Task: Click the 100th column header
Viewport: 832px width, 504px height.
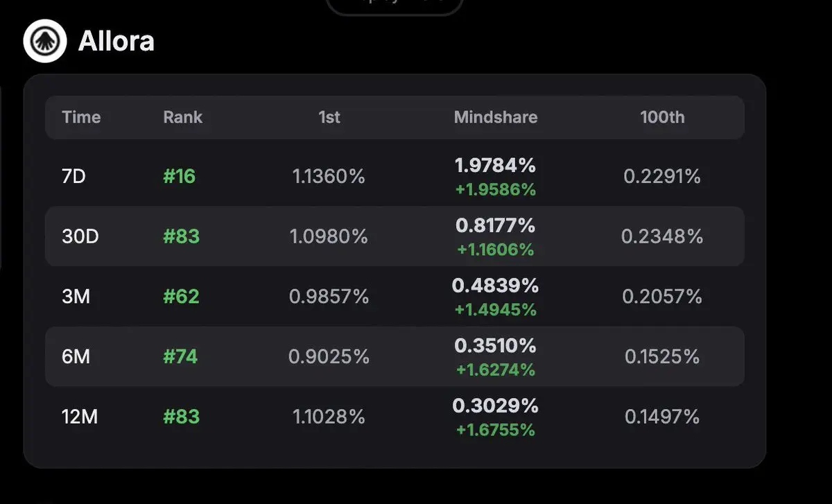Action: tap(662, 117)
